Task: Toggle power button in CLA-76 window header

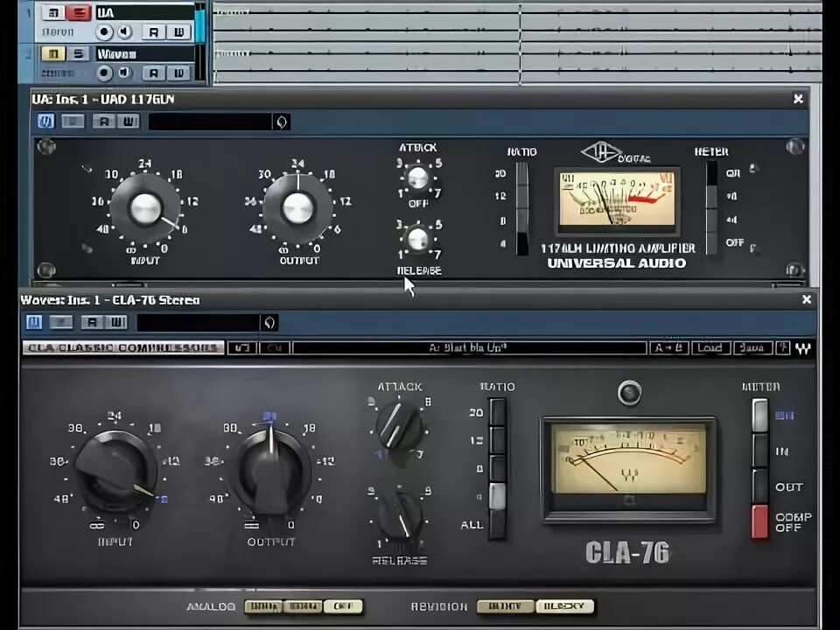Action: coord(34,322)
